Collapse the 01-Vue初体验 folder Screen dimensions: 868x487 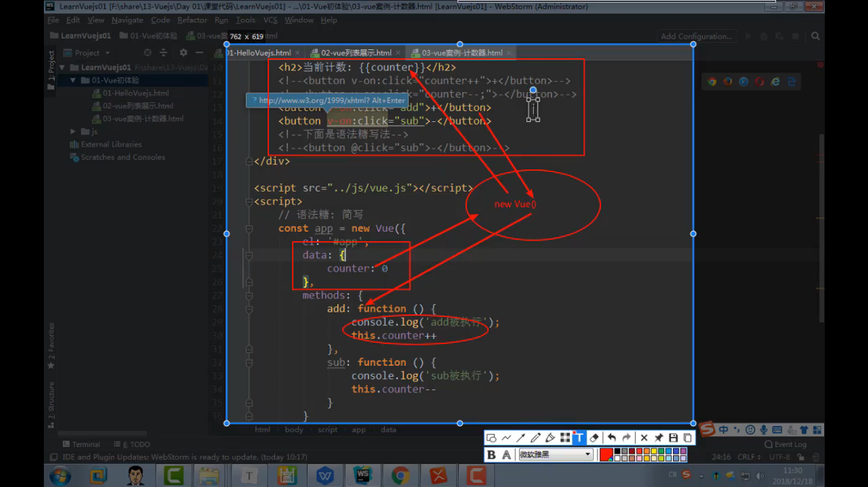click(x=73, y=81)
